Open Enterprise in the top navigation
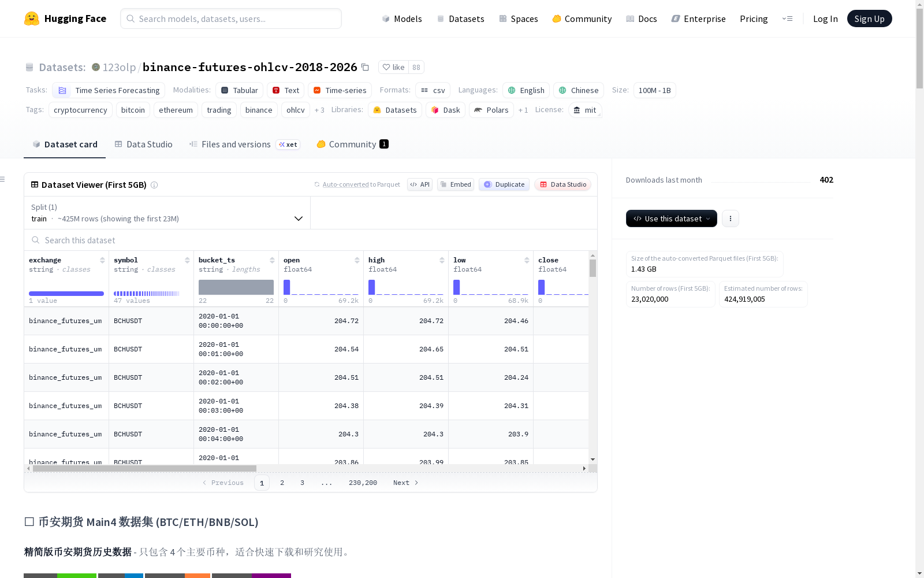 point(699,18)
